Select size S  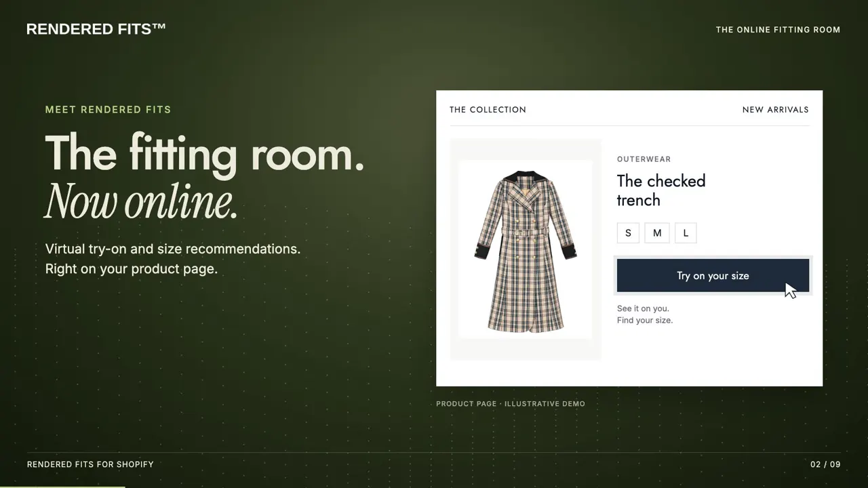click(x=628, y=233)
